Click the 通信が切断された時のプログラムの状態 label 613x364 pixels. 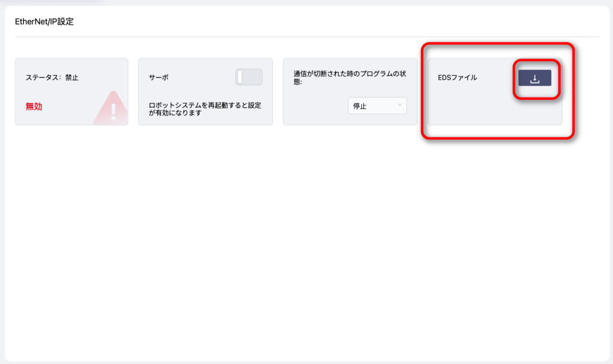click(347, 78)
